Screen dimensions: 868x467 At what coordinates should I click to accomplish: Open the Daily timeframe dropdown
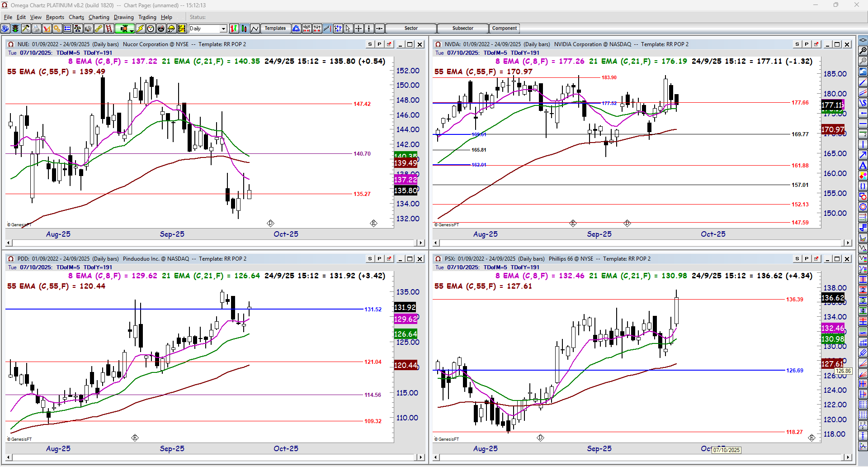coord(223,29)
